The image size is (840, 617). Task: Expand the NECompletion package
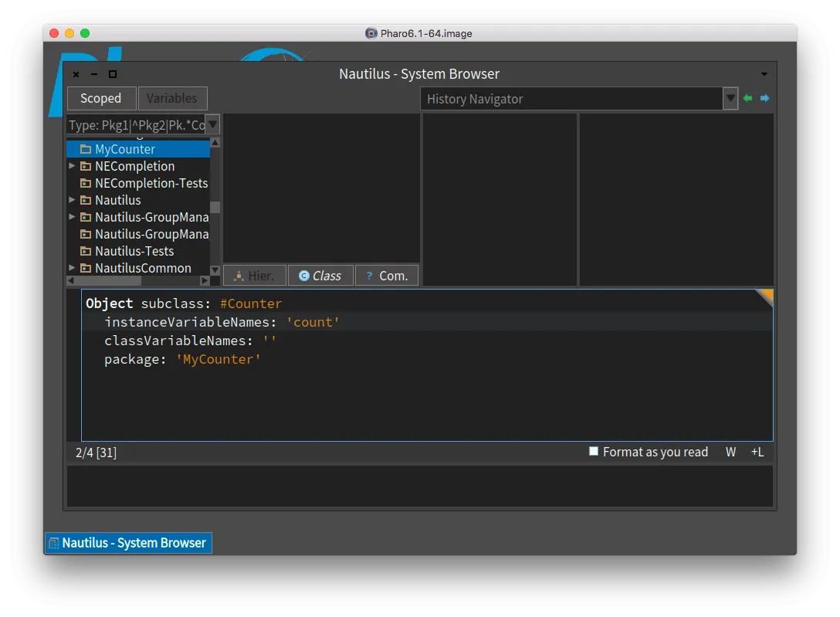(72, 166)
